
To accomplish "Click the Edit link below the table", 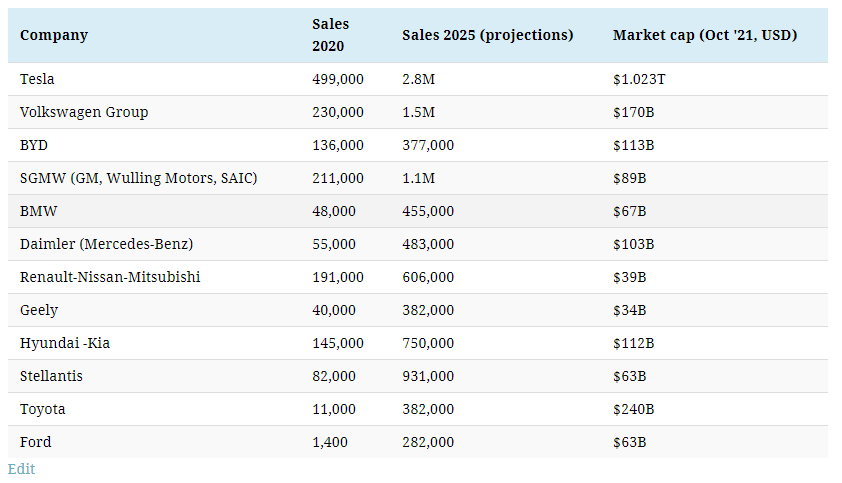I will (21, 469).
